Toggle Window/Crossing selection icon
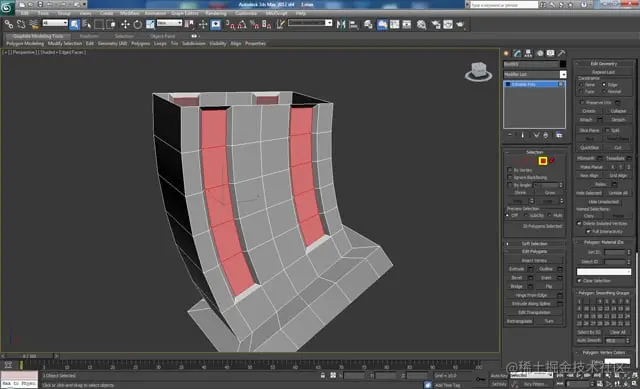640x389 pixels. point(111,24)
